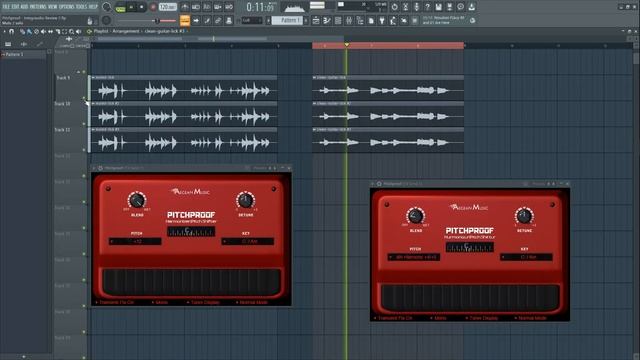The width and height of the screenshot is (640, 360).
Task: Select the playlist slip tool icon
Action: pos(50,31)
